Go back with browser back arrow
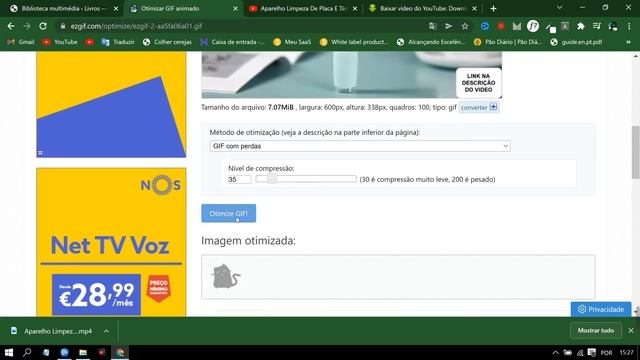This screenshot has width=640, height=360. pos(11,26)
